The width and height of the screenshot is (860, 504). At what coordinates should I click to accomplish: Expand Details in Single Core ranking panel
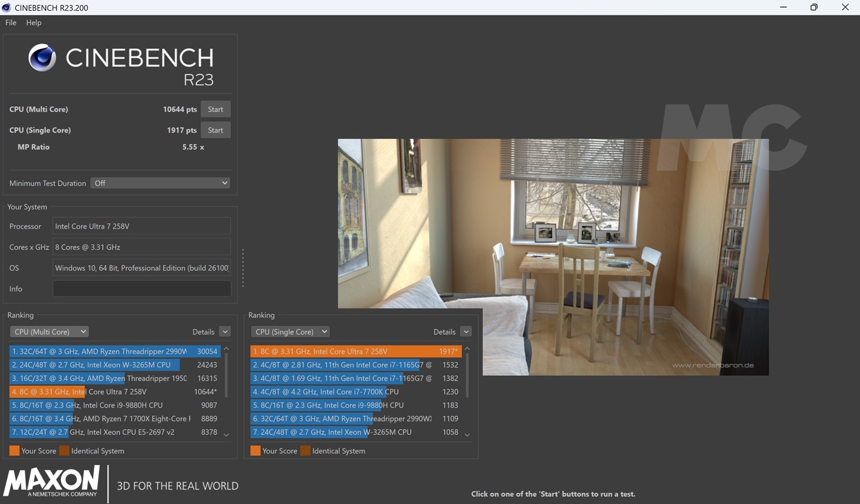click(x=466, y=332)
